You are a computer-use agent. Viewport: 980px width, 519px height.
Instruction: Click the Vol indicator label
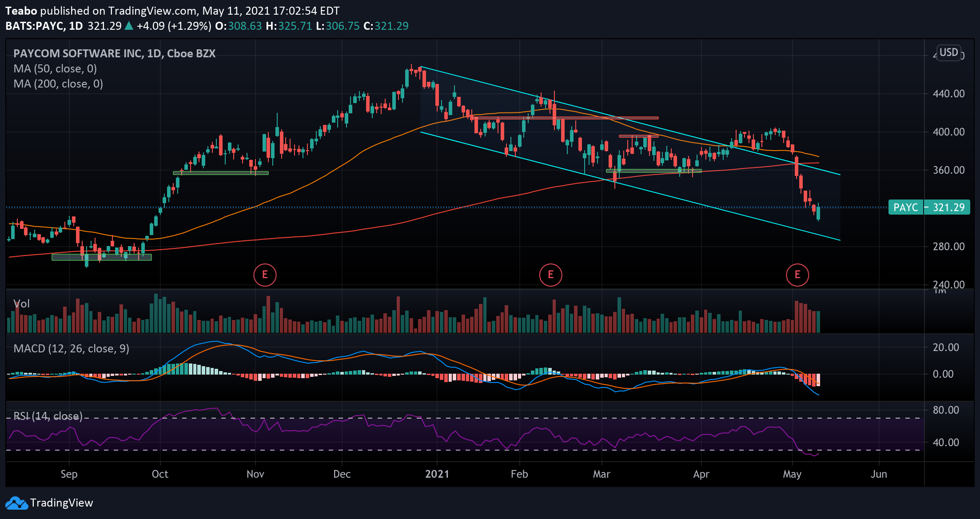(21, 304)
